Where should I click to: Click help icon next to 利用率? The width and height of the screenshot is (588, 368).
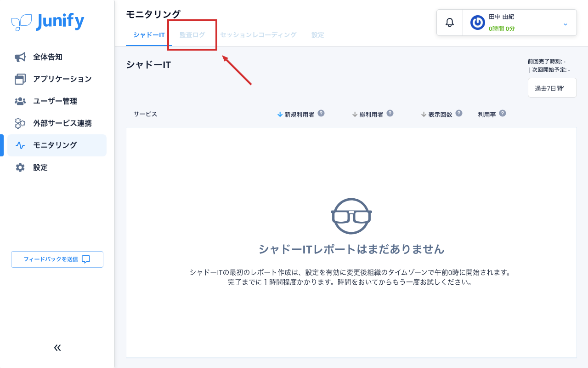pyautogui.click(x=503, y=113)
